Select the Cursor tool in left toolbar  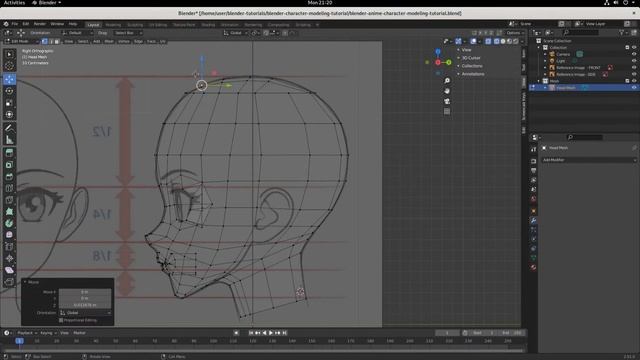[9, 66]
